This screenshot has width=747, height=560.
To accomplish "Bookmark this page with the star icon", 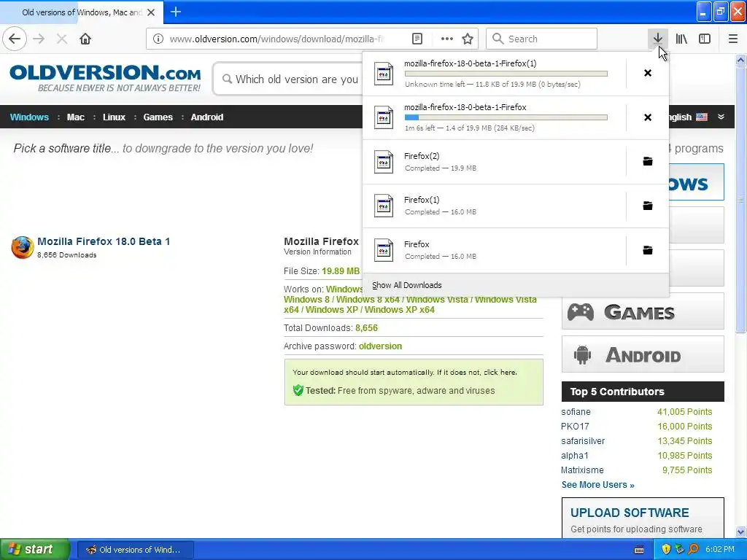I will [468, 39].
